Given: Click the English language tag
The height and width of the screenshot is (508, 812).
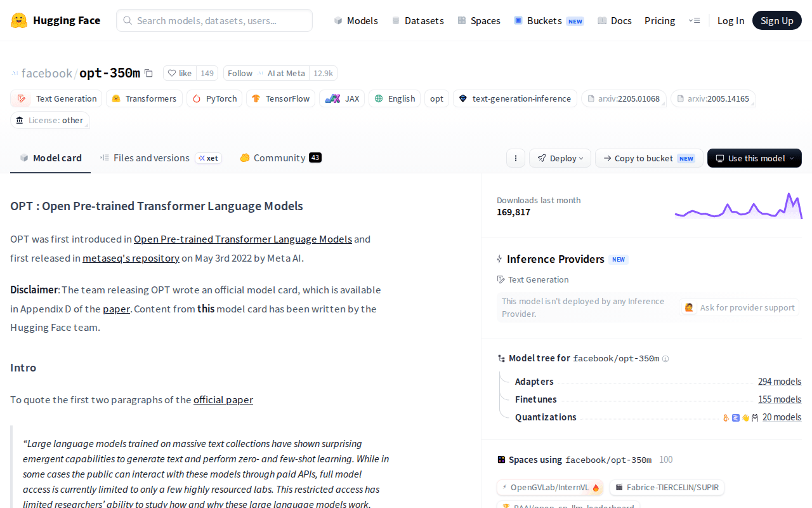Looking at the screenshot, I should 395,98.
